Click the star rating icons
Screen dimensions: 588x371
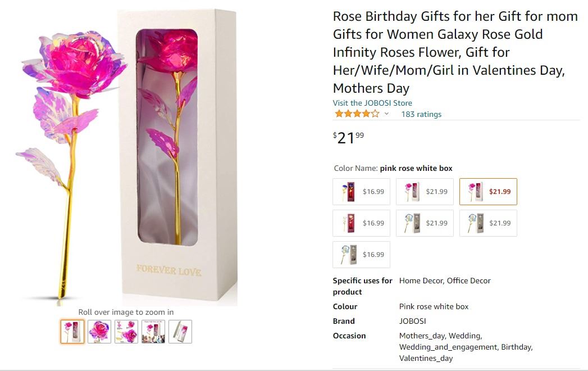357,114
